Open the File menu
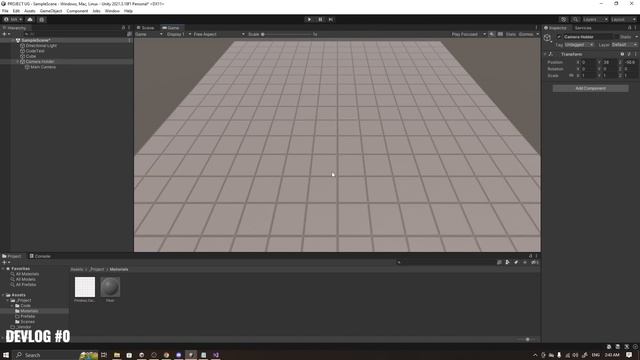The image size is (640, 360). [5, 11]
